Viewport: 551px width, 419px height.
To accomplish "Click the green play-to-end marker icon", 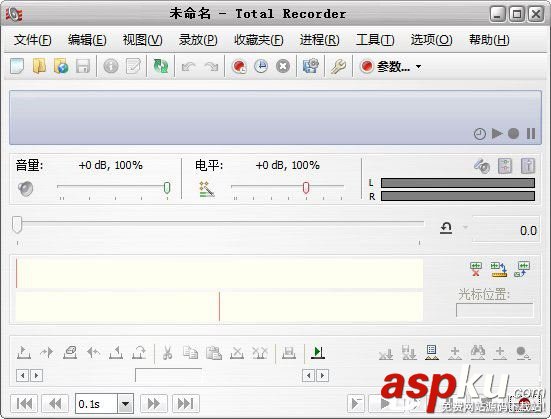I will point(318,353).
